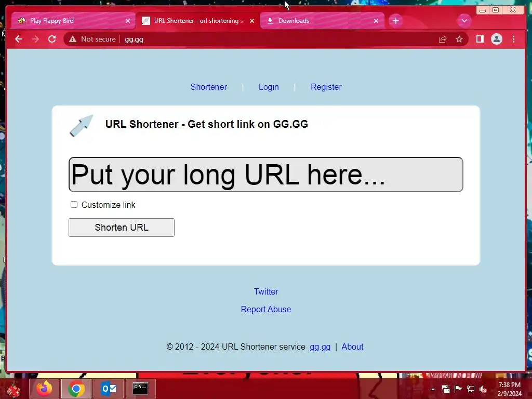Open the Shortener page link
The width and height of the screenshot is (532, 399).
coord(209,87)
